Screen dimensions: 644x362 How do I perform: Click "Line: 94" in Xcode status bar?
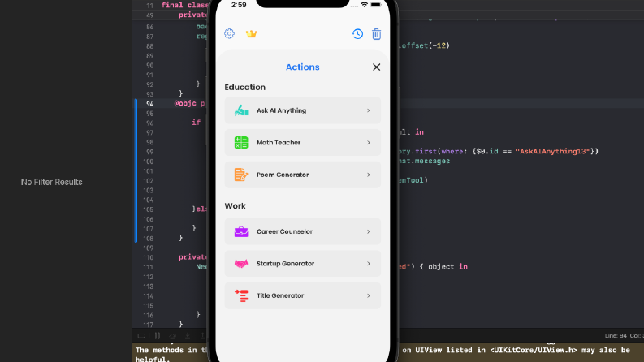click(616, 336)
